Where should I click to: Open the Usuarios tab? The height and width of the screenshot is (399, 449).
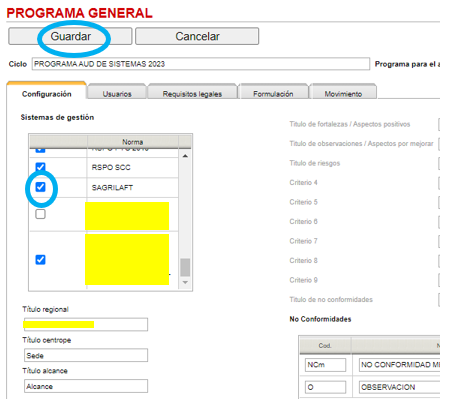117,94
